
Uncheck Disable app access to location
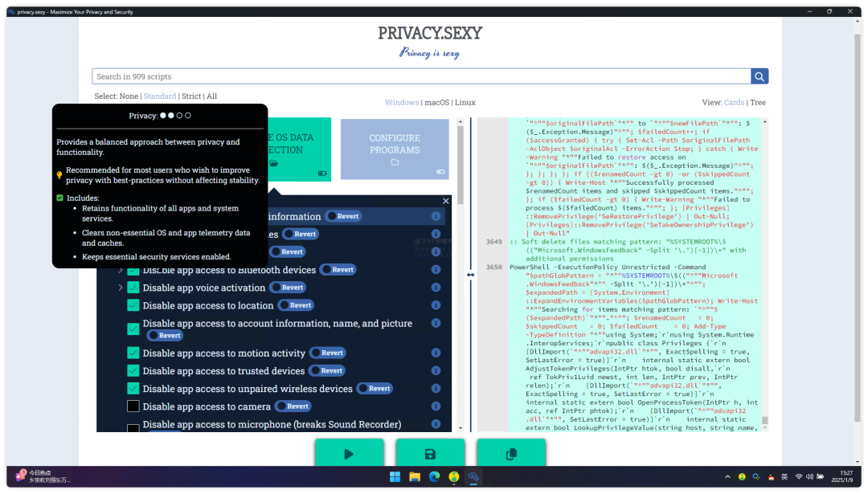click(x=133, y=305)
